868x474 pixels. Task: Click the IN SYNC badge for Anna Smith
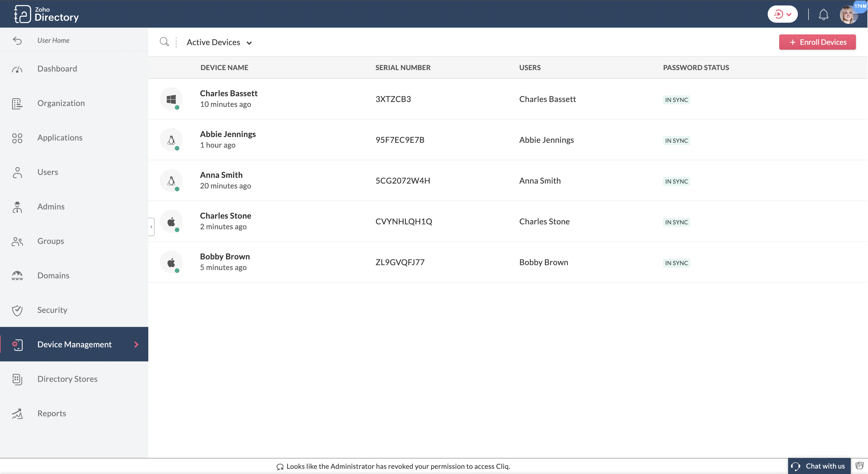click(x=676, y=181)
